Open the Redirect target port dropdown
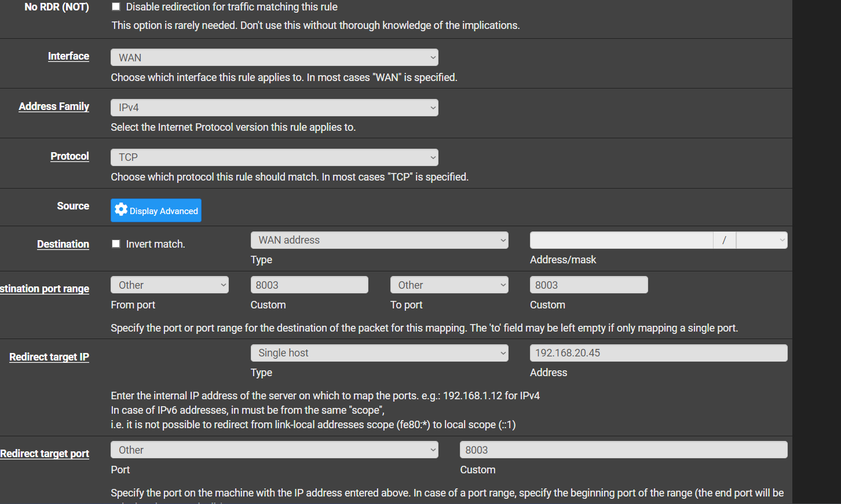The height and width of the screenshot is (504, 841). click(275, 450)
